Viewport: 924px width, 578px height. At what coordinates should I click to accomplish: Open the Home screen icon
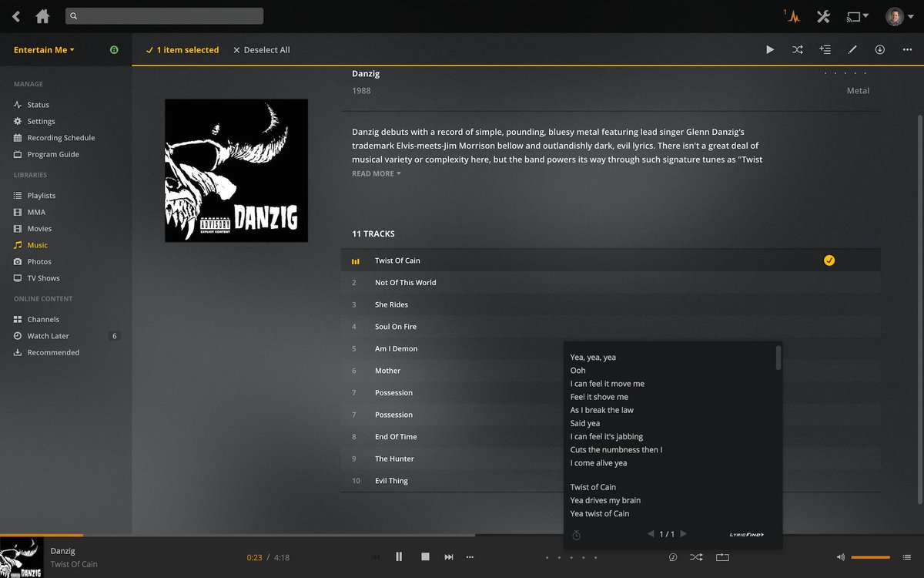42,16
